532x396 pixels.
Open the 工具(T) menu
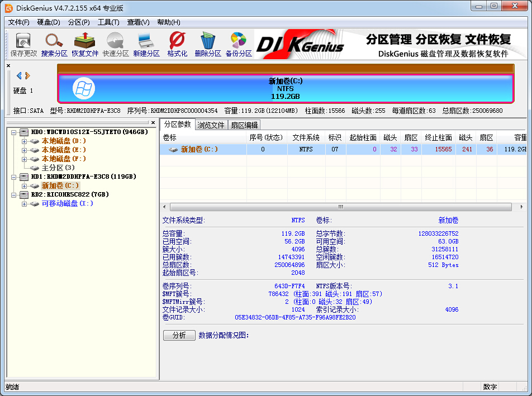(x=108, y=22)
